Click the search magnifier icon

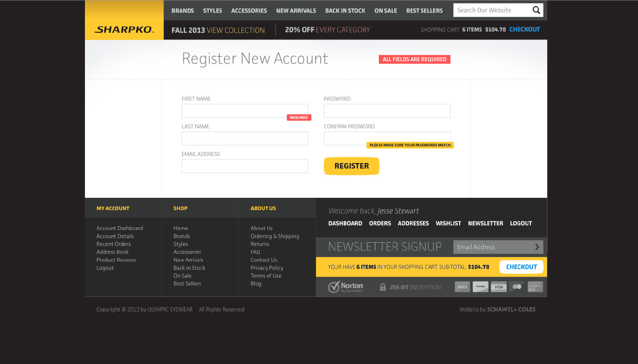click(x=536, y=10)
